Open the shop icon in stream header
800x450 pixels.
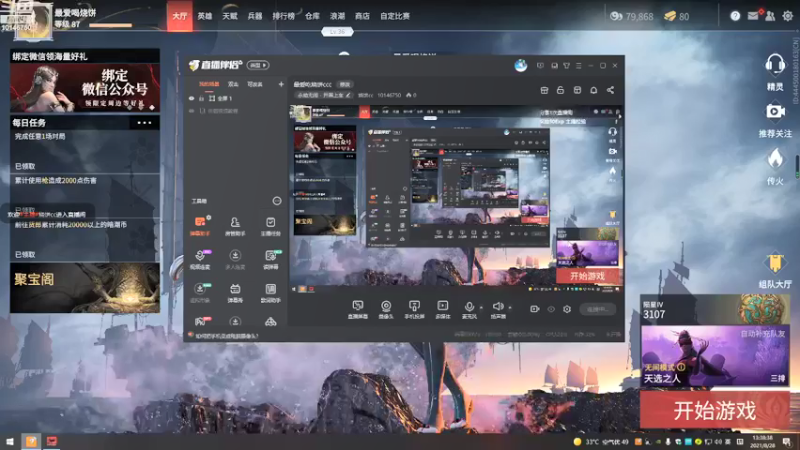[544, 90]
